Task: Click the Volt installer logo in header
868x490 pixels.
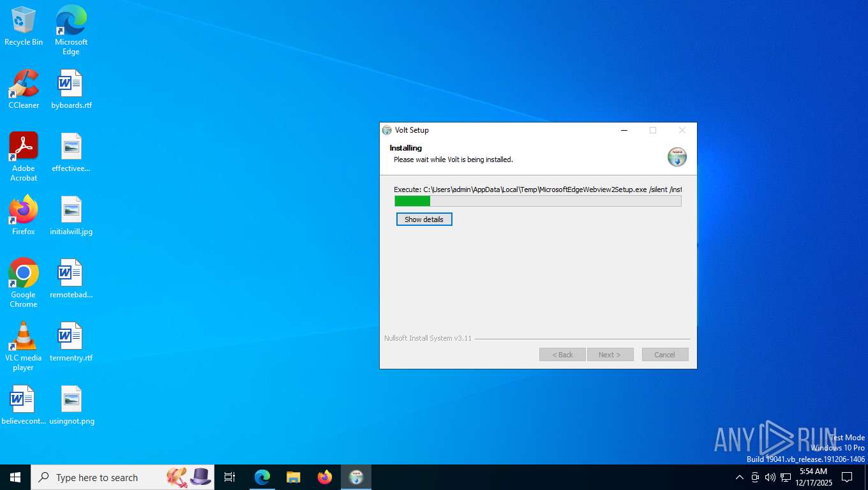Action: 677,156
